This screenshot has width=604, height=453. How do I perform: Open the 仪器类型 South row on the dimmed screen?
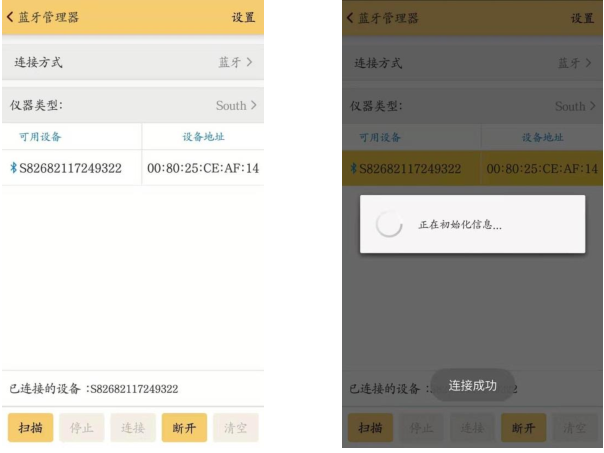[x=472, y=105]
